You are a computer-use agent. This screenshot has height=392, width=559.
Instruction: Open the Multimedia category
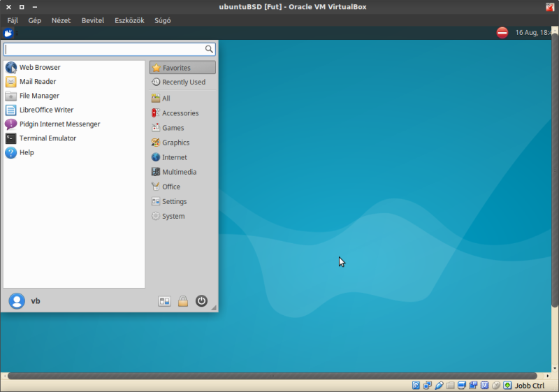(x=182, y=172)
